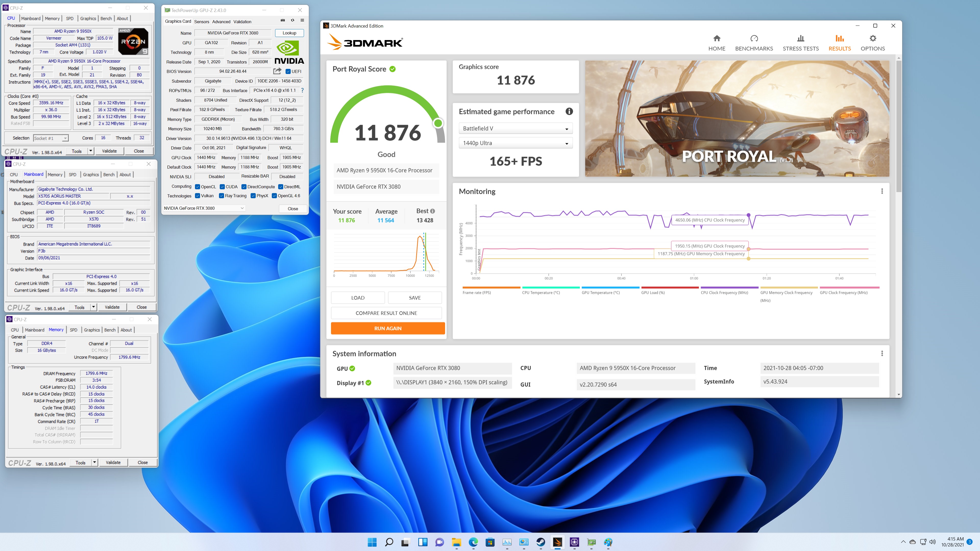
Task: Click the OneDrive cloud tray icon
Action: [x=913, y=542]
